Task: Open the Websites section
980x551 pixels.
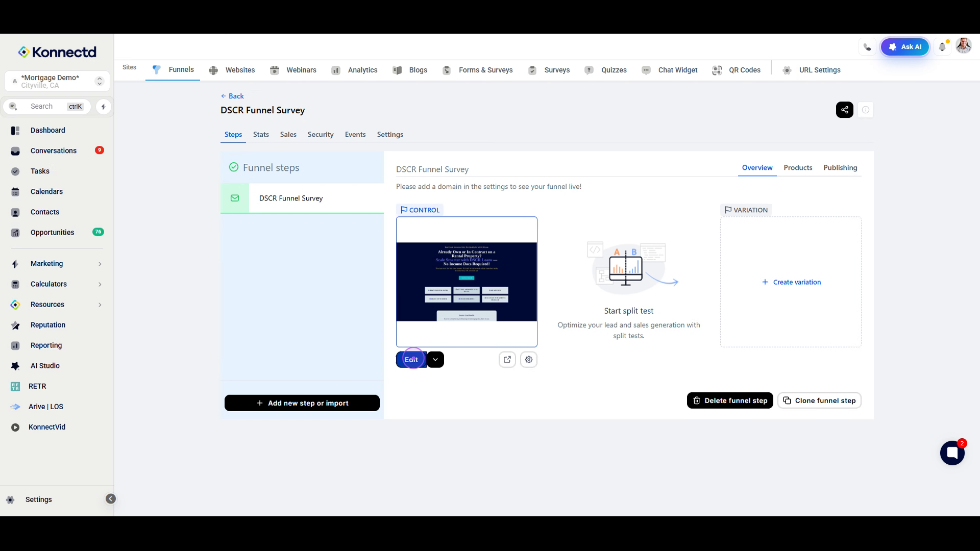Action: tap(232, 70)
